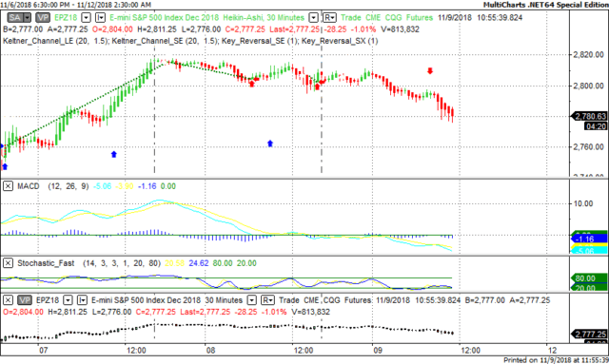
Task: Click the MACD parameters (12, 26, 9)
Action: click(69, 186)
